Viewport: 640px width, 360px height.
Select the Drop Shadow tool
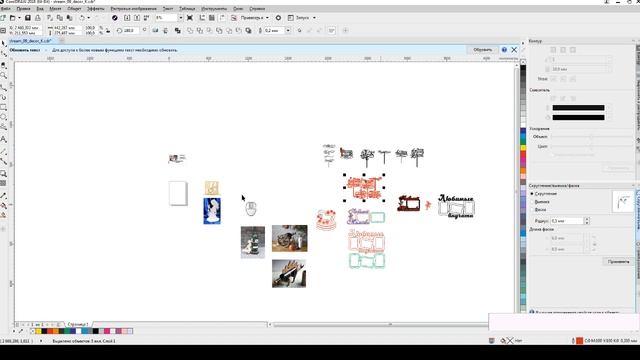click(3, 173)
